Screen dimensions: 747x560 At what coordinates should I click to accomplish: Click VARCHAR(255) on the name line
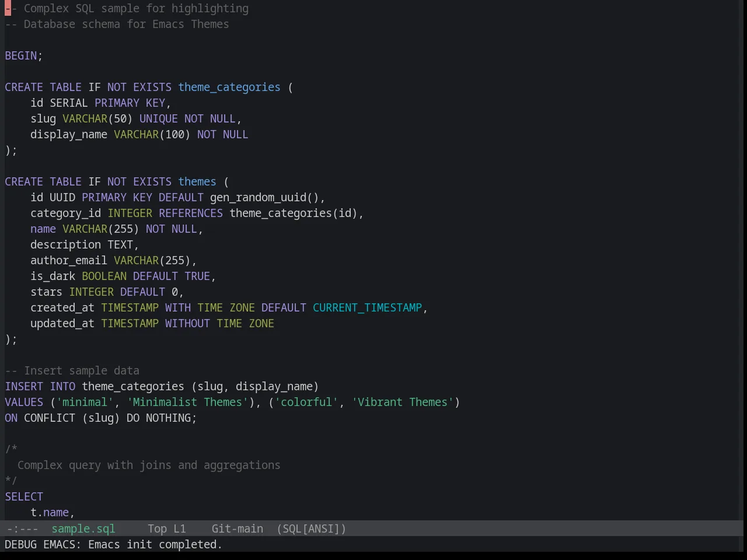(101, 229)
